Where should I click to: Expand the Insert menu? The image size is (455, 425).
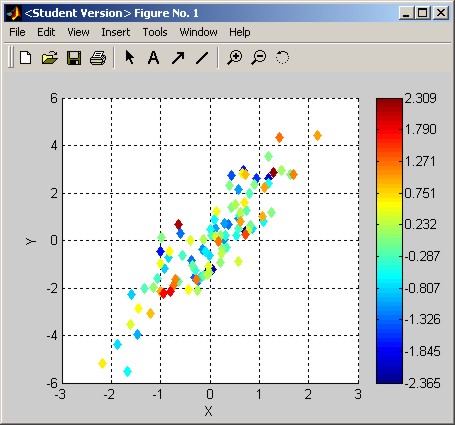pos(116,32)
